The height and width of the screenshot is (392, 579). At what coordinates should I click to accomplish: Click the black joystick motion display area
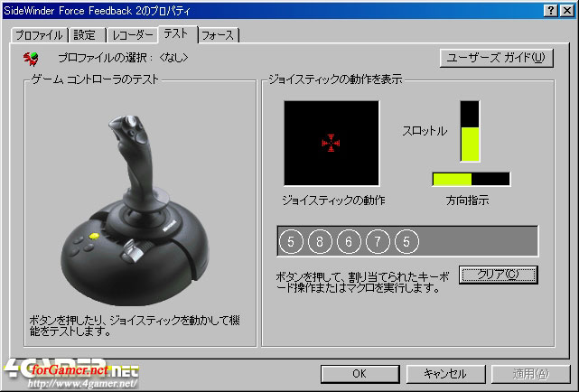tap(332, 143)
